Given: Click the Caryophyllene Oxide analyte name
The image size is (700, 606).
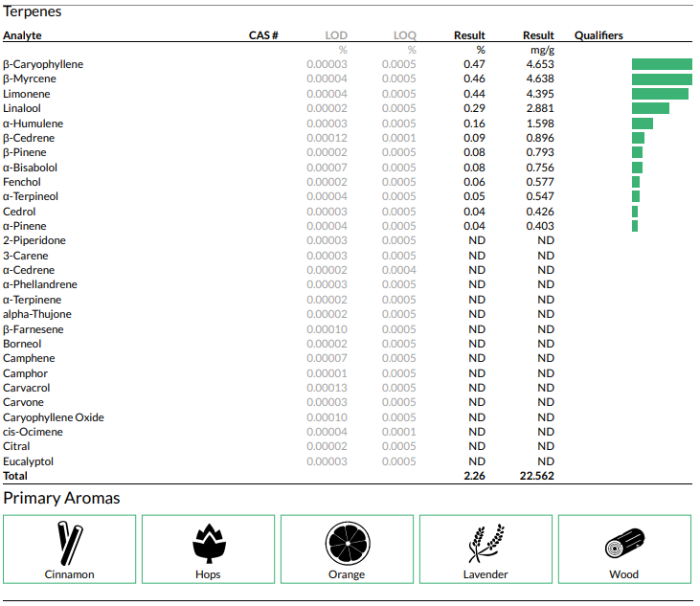Looking at the screenshot, I should (x=54, y=417).
